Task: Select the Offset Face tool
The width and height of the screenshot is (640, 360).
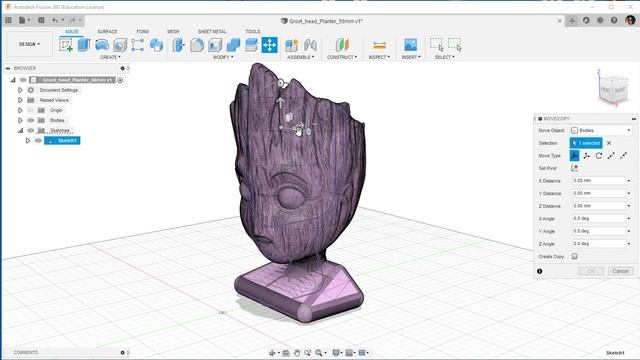Action: (251, 45)
